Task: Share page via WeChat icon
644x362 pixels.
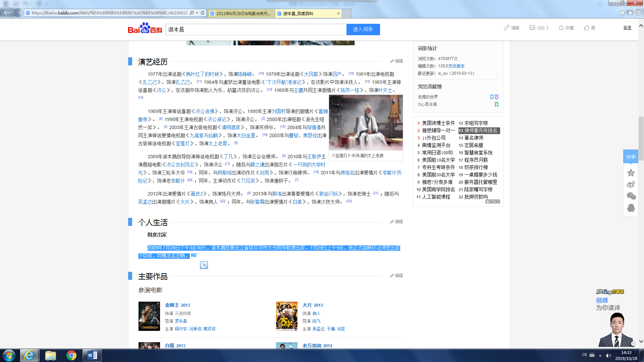Action: coord(631,196)
